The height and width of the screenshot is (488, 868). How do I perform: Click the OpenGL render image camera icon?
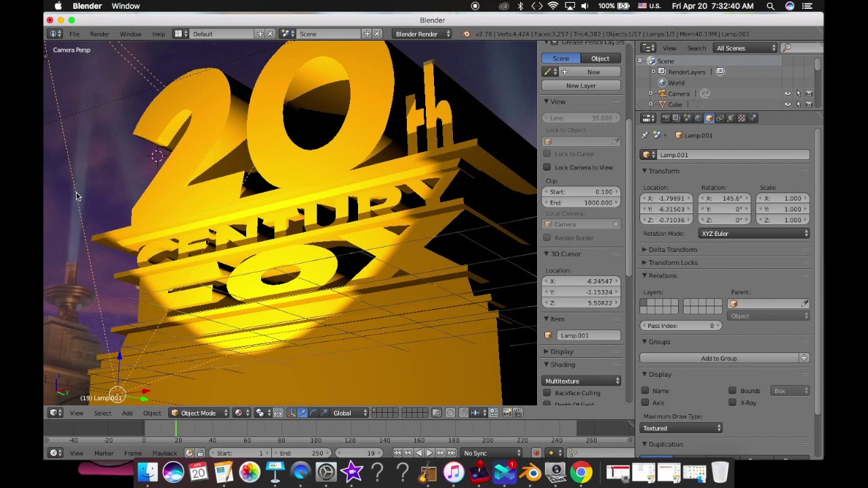[x=507, y=413]
